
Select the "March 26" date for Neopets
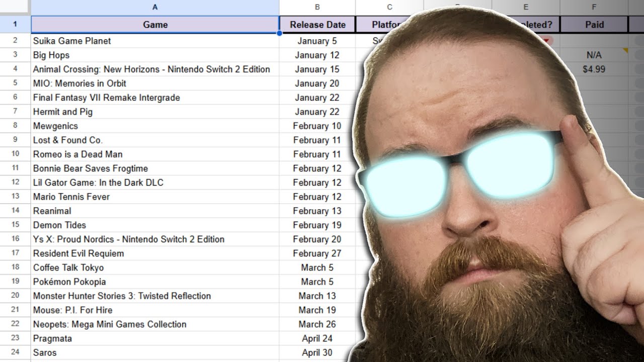317,324
